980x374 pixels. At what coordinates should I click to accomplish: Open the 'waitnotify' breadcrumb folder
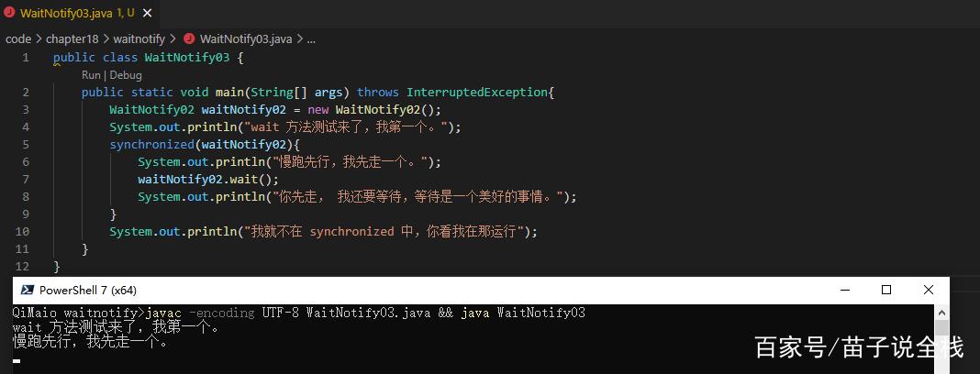(x=139, y=38)
